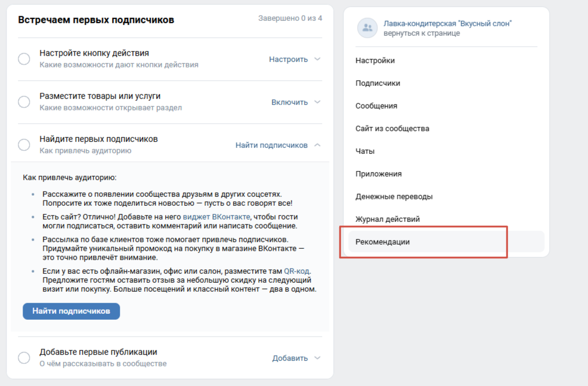The height and width of the screenshot is (386, 588).
Task: Click the 'Включить' action link
Action: point(289,102)
